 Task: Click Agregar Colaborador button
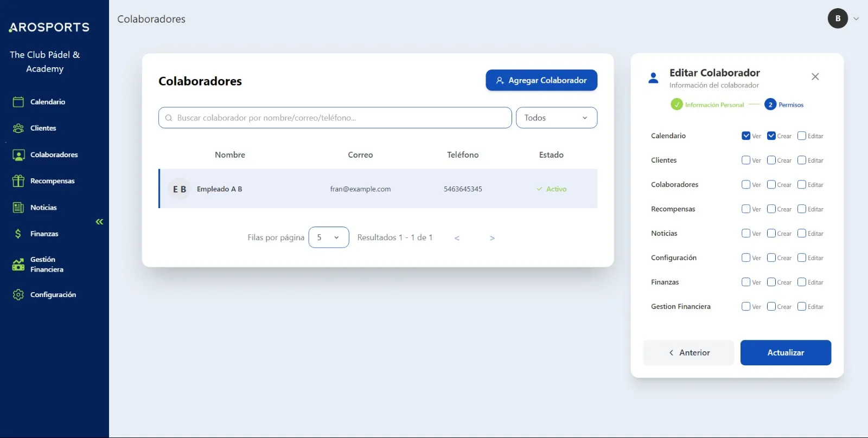click(x=541, y=80)
